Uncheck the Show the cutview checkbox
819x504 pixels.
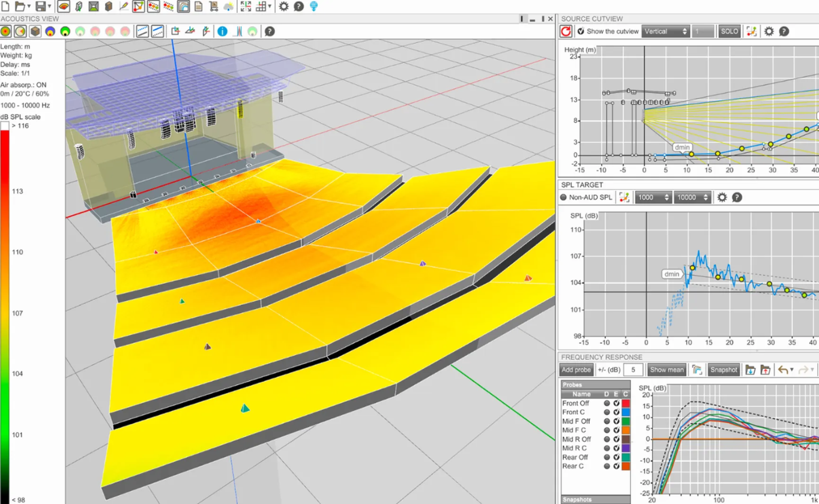tap(581, 31)
